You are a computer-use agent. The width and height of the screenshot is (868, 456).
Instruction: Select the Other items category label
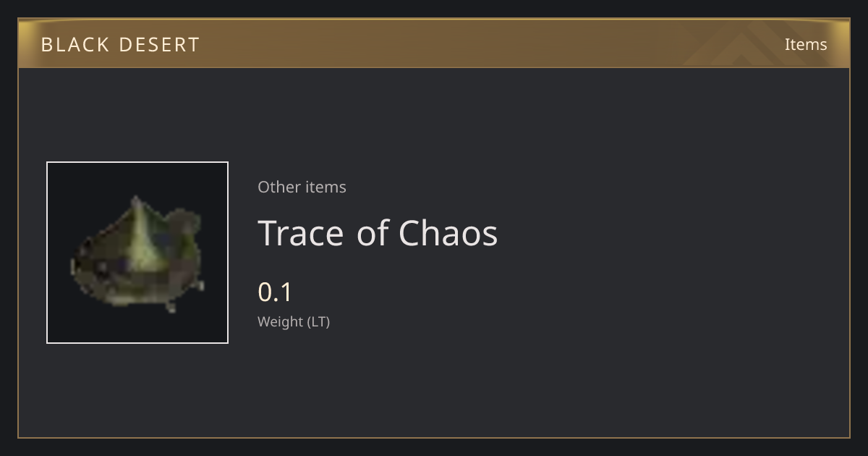[302, 187]
